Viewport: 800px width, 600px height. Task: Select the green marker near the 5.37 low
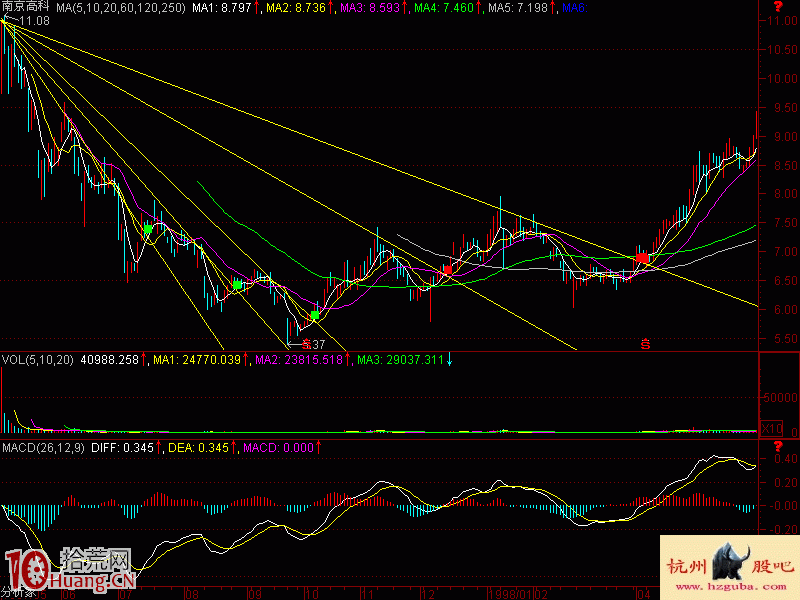[x=315, y=316]
